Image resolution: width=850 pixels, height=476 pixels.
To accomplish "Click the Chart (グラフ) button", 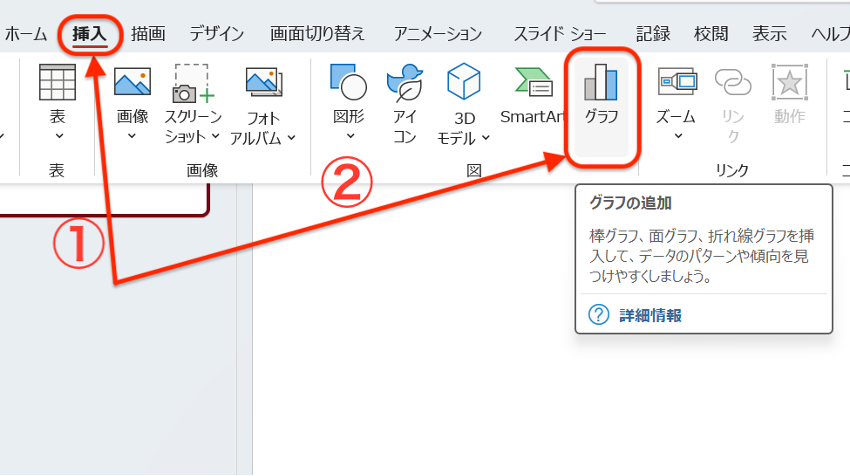I will (602, 106).
